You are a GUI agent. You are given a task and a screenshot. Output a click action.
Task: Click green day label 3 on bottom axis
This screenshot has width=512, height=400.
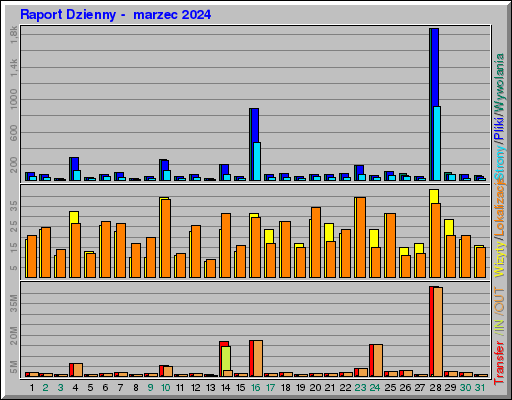click(x=60, y=388)
